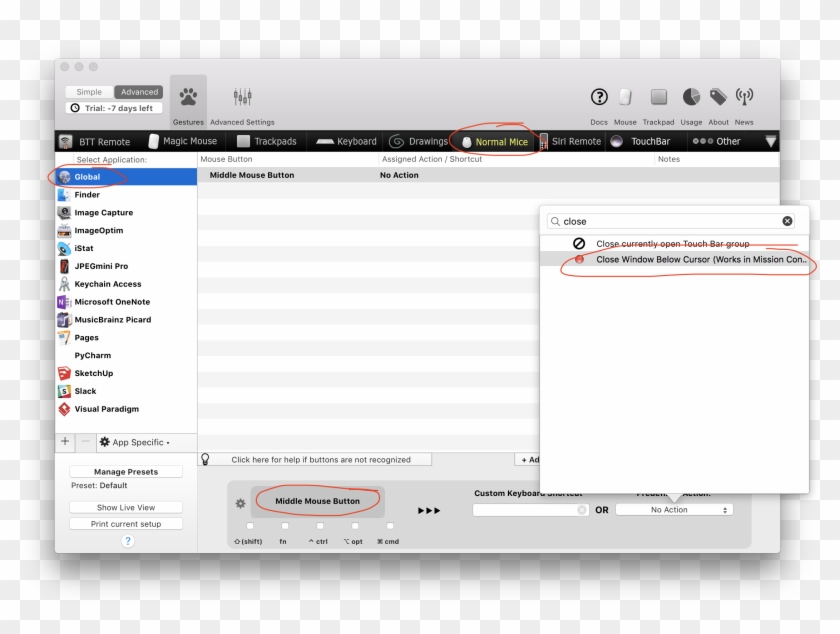Enable the shift modifier checkbox
840x634 pixels.
[250, 525]
